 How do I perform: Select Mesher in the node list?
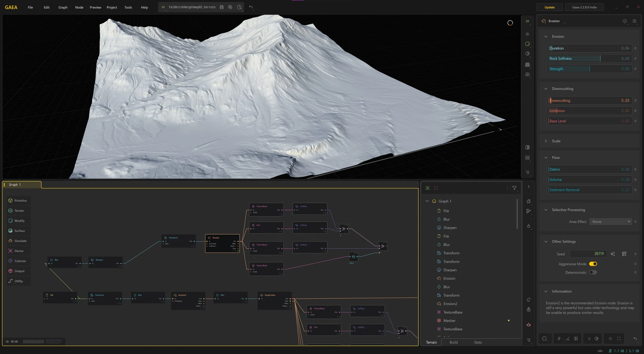coord(449,321)
